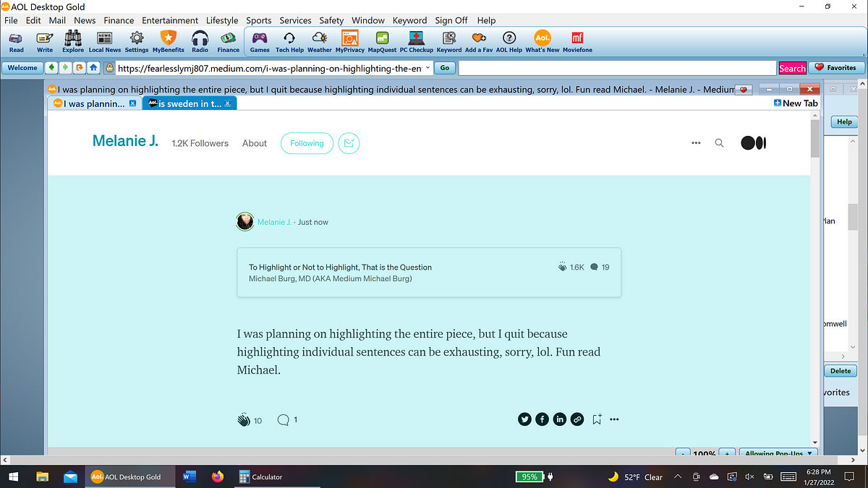Open the Mail menu

(57, 20)
